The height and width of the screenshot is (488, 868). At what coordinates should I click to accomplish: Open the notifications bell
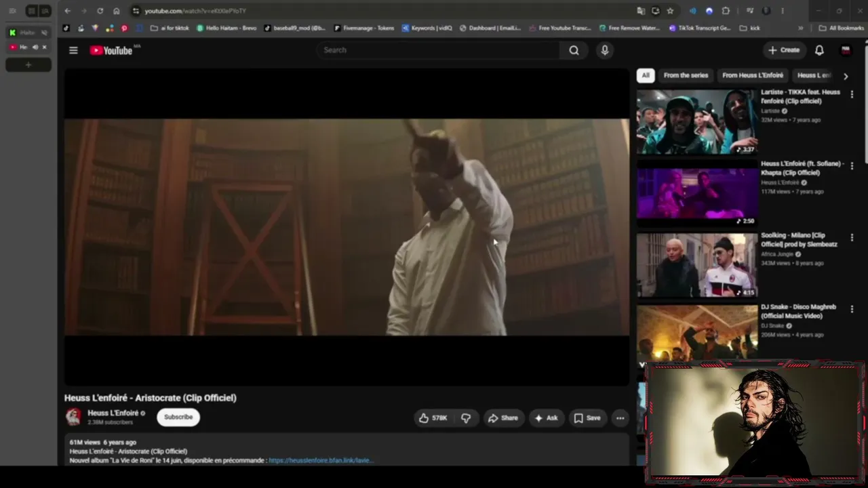pyautogui.click(x=819, y=50)
